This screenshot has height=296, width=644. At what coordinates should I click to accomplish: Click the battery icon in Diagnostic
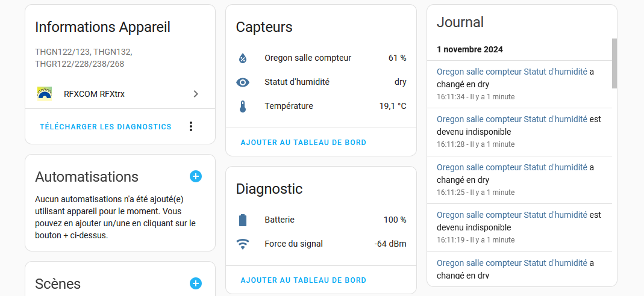243,220
